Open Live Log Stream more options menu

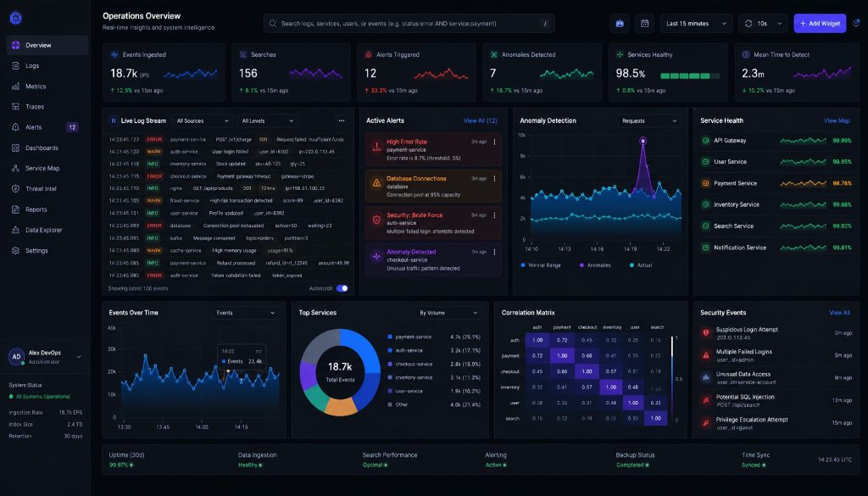pyautogui.click(x=342, y=120)
